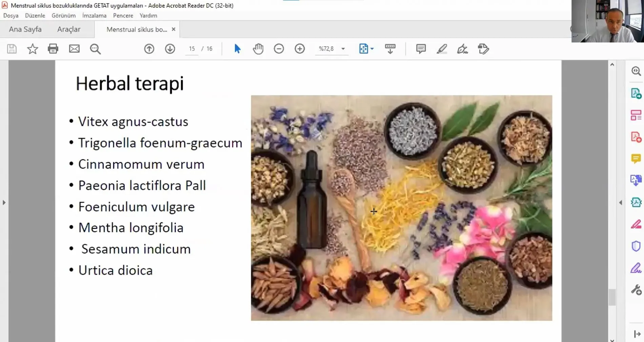
Task: Open the zoom percentage dropdown
Action: [x=343, y=49]
